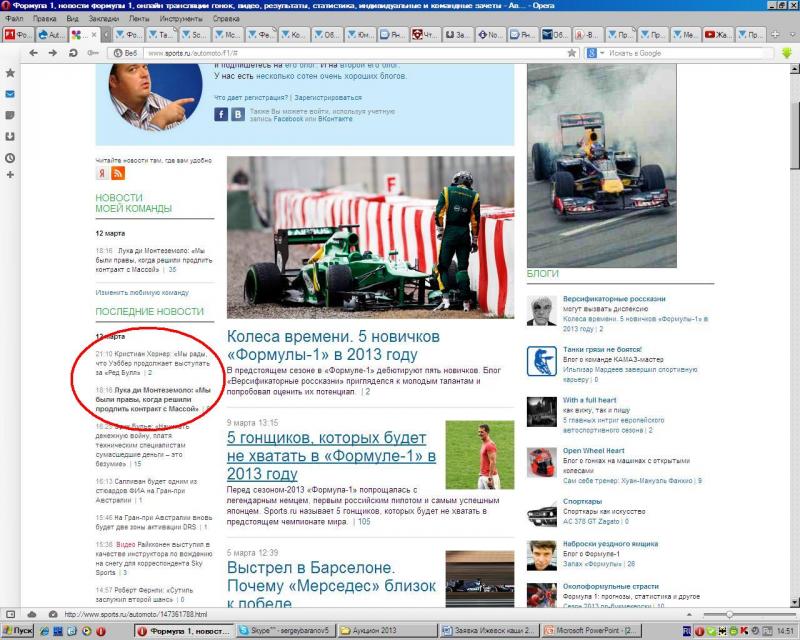Open Opera icon in quick launch bar

101,631
